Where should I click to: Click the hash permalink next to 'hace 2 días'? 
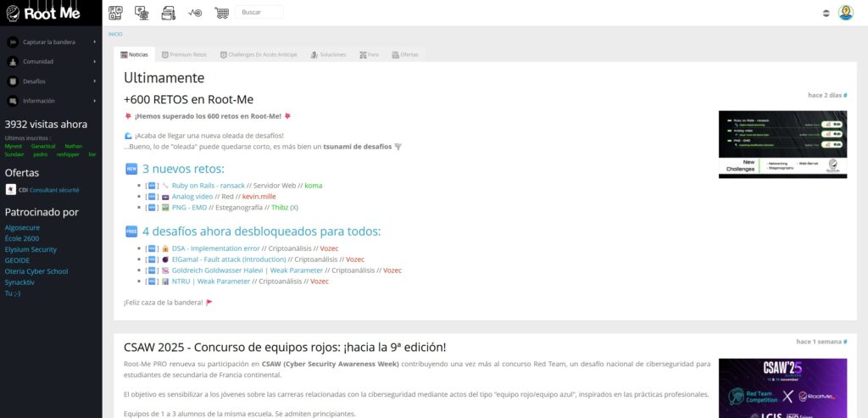click(845, 95)
